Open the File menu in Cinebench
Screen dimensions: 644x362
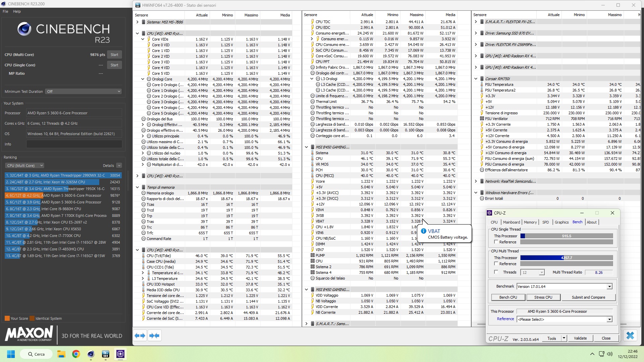tap(5, 11)
